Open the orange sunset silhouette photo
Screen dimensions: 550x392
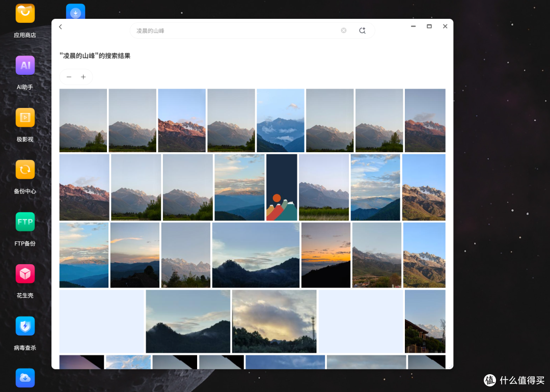click(x=326, y=255)
